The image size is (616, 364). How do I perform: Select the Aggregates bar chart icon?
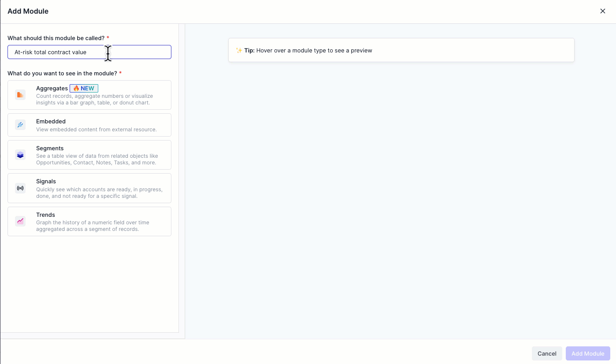point(20,94)
